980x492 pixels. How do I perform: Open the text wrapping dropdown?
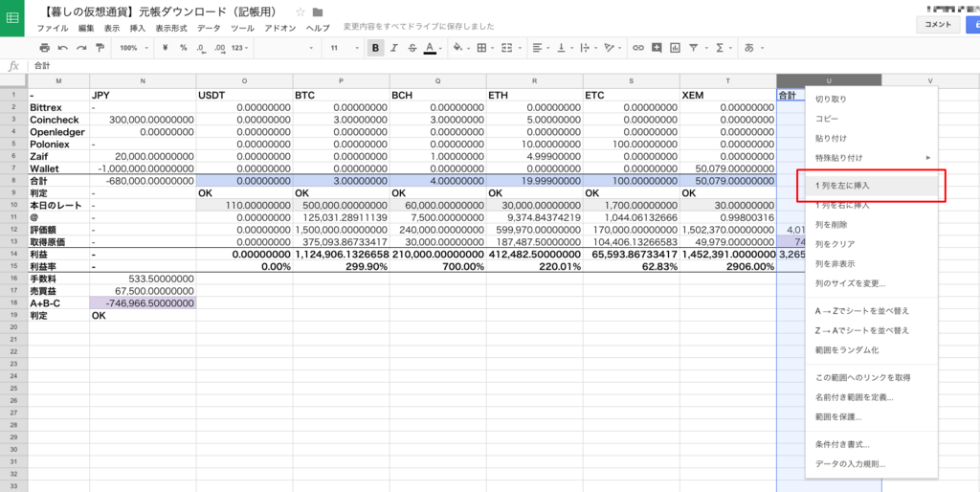[x=588, y=48]
